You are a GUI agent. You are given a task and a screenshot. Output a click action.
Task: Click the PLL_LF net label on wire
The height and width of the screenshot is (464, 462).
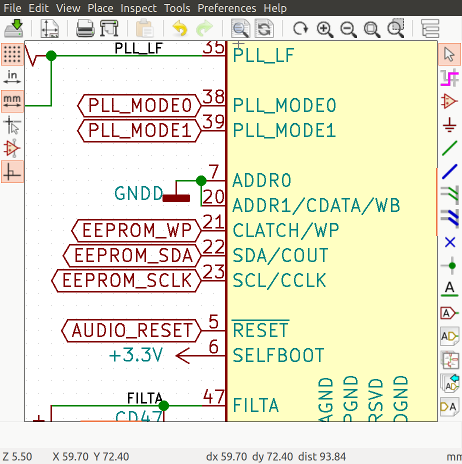(138, 48)
